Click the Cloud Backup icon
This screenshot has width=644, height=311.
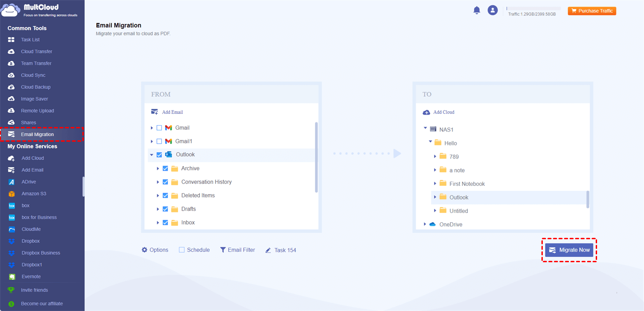pos(11,87)
